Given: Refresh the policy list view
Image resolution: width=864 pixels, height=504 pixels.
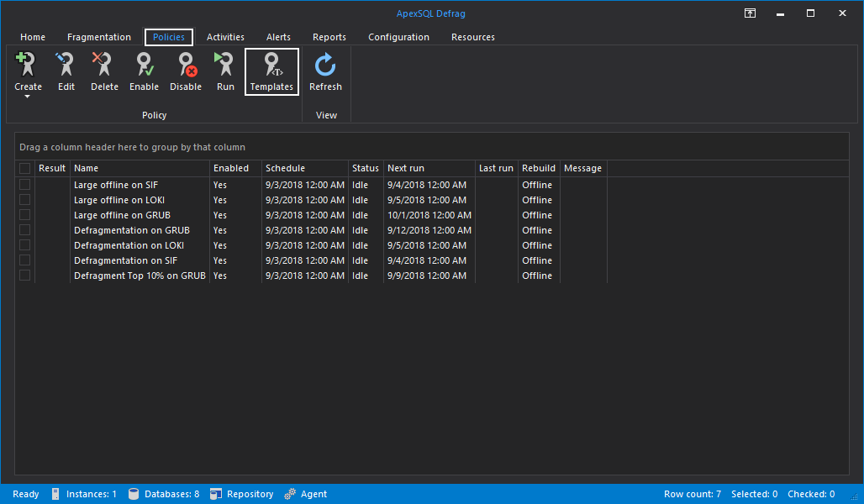Looking at the screenshot, I should [325, 71].
